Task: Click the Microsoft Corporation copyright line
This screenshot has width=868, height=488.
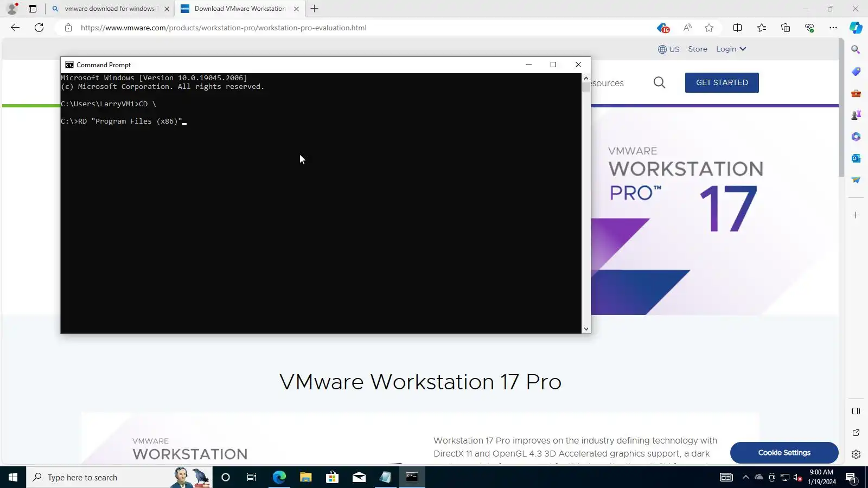Action: point(163,87)
